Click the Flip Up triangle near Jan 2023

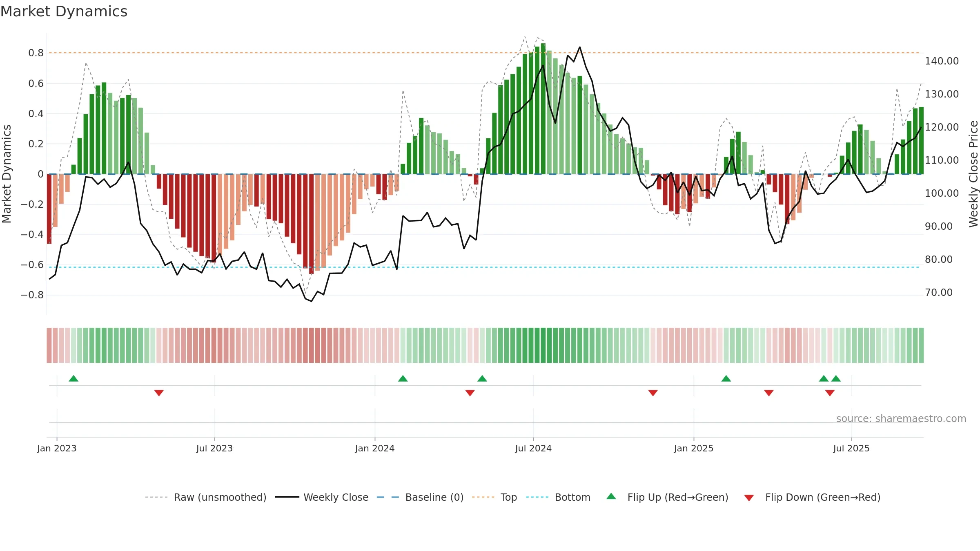coord(73,379)
